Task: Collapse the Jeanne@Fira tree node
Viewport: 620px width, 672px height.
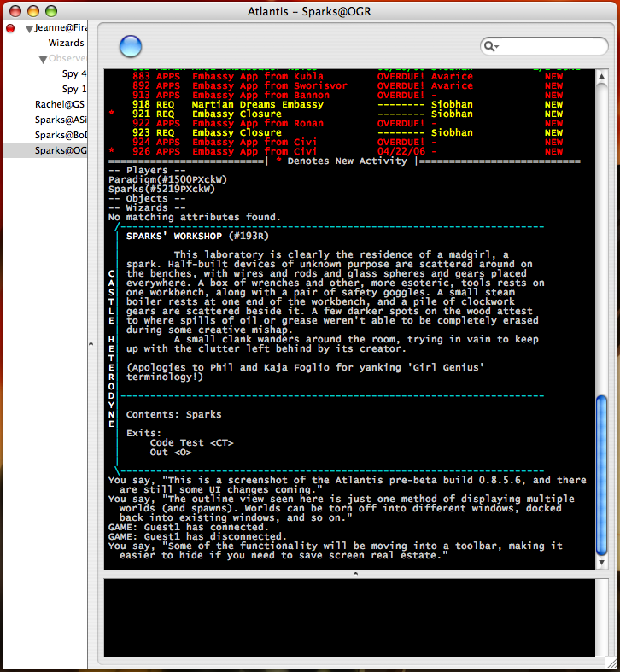Action: (29, 29)
